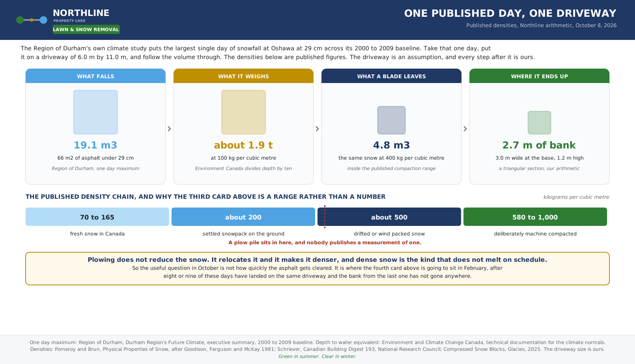Click the grey-blue square in What A Blade Leaves
The width and height of the screenshot is (635, 364).
tap(391, 120)
